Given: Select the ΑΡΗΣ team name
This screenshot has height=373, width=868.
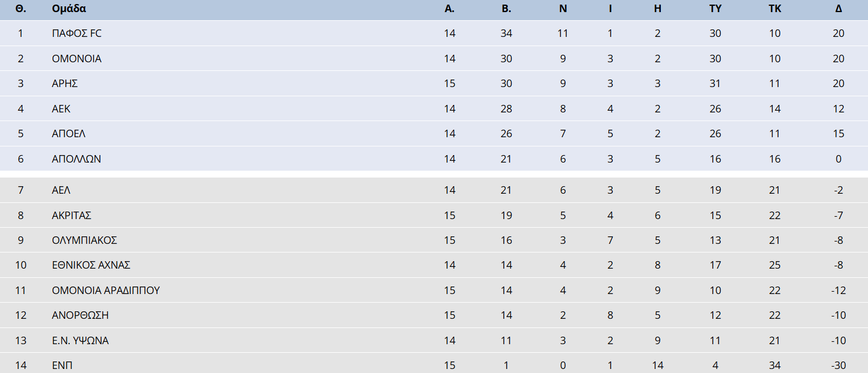Looking at the screenshot, I should tap(65, 84).
